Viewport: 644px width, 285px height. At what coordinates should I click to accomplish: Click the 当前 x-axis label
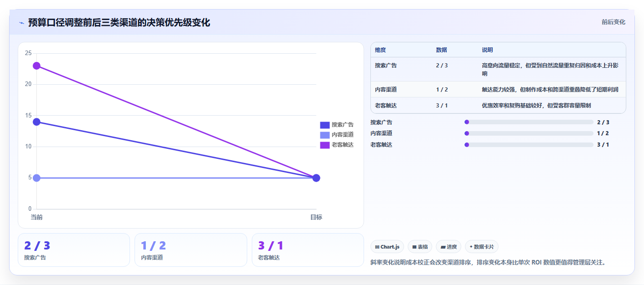click(x=36, y=217)
